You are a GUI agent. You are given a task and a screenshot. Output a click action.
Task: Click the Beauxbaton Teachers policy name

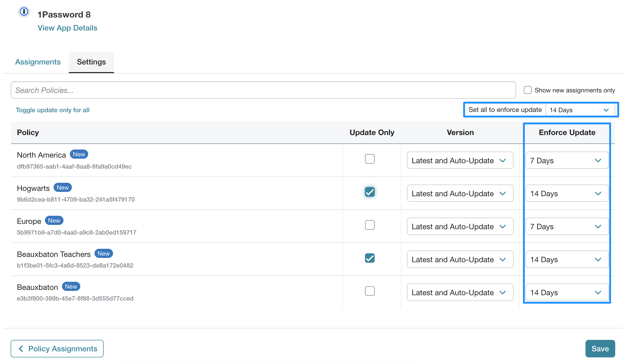pyautogui.click(x=54, y=254)
